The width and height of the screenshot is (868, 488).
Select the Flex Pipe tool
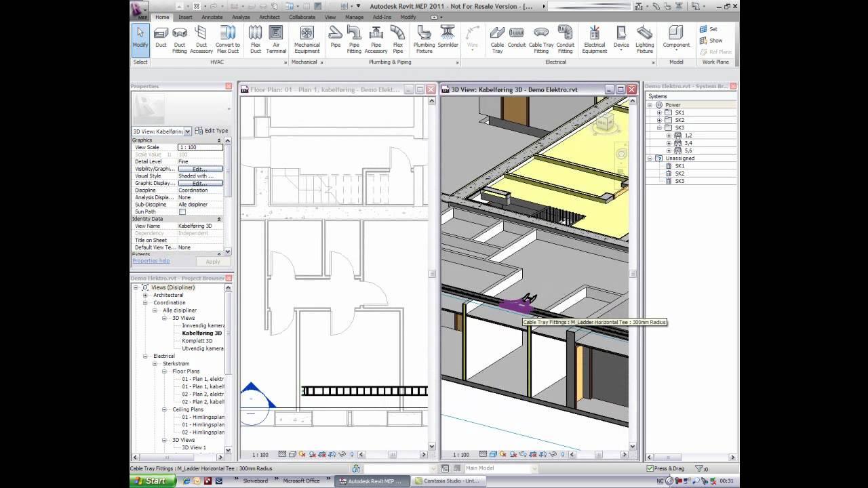click(x=398, y=39)
